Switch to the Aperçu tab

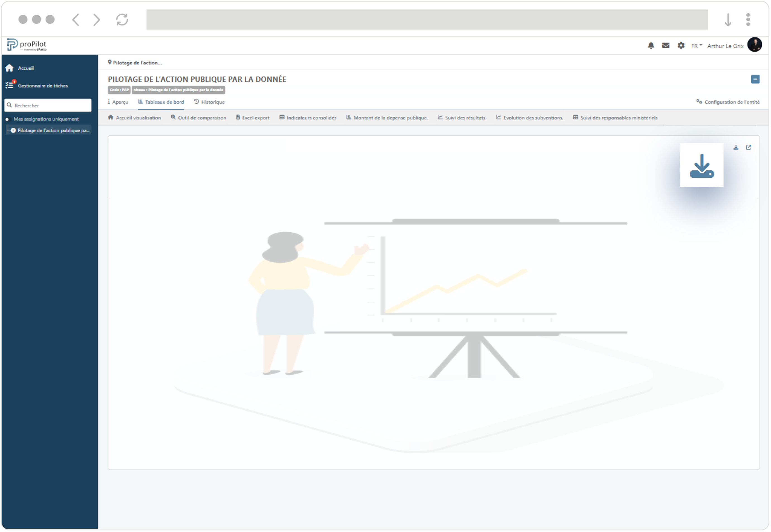point(118,102)
